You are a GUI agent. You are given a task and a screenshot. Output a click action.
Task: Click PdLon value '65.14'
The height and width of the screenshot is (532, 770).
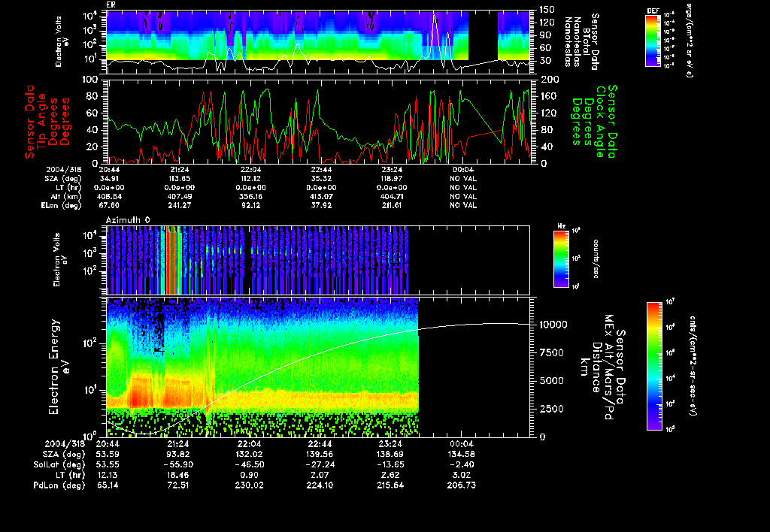(108, 485)
